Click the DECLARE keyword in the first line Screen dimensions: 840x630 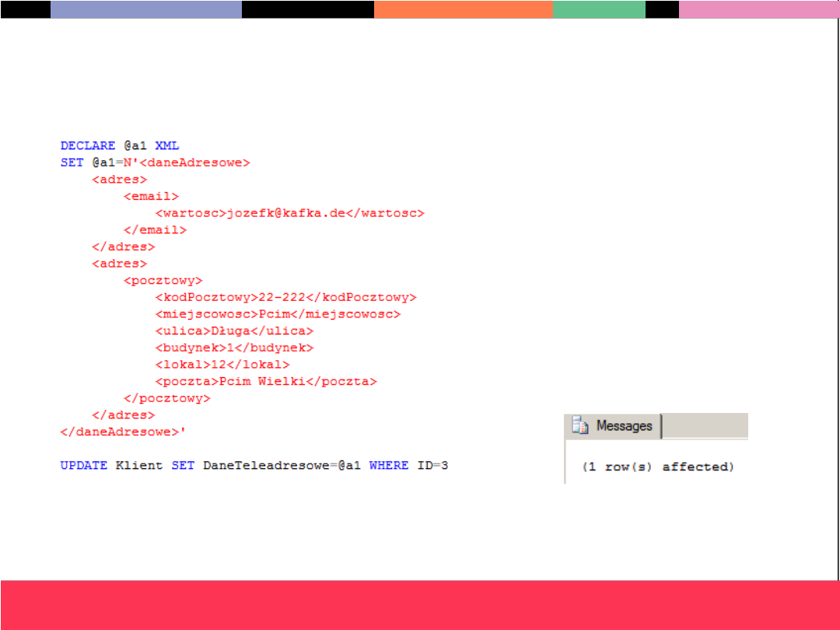[88, 145]
